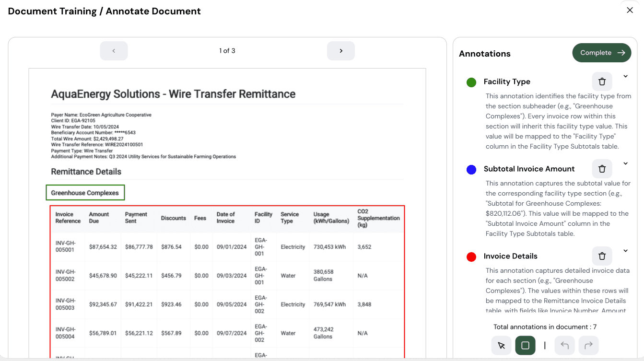Click the Total Wire Amount line
Screen dimensions: 644x361
[87, 139]
